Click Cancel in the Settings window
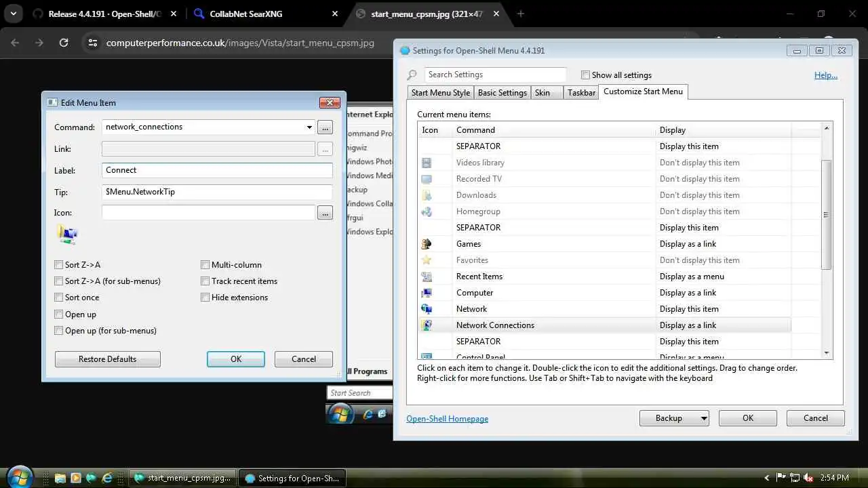 pos(816,418)
